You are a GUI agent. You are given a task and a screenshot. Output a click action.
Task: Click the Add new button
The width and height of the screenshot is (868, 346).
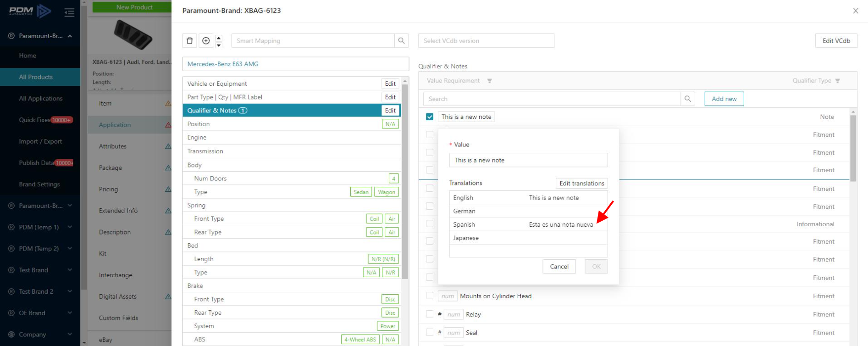(724, 99)
